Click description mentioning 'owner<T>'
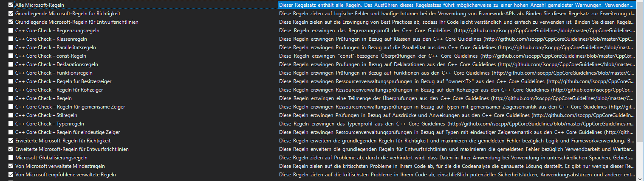Image resolution: width=644 pixels, height=181 pixels. tap(458, 81)
